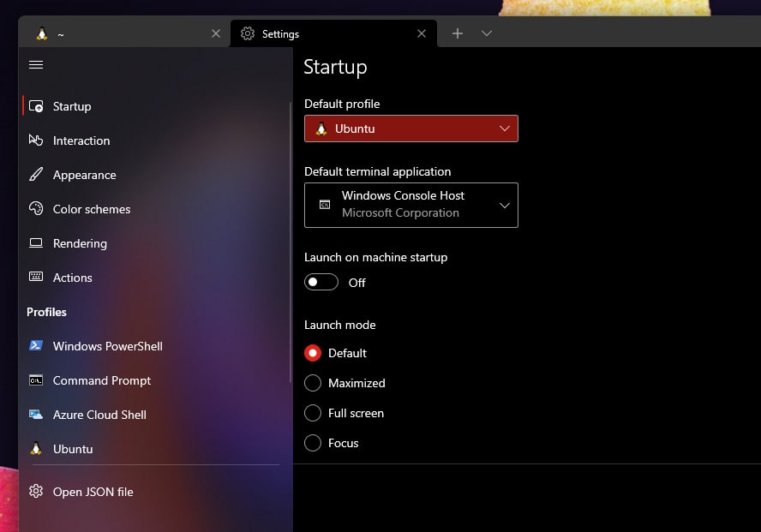Open Command Prompt profile settings
Viewport: 761px width, 532px height.
tap(155, 380)
